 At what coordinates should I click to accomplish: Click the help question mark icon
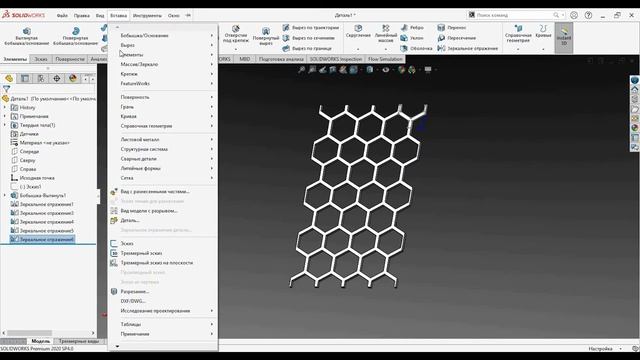pyautogui.click(x=588, y=15)
